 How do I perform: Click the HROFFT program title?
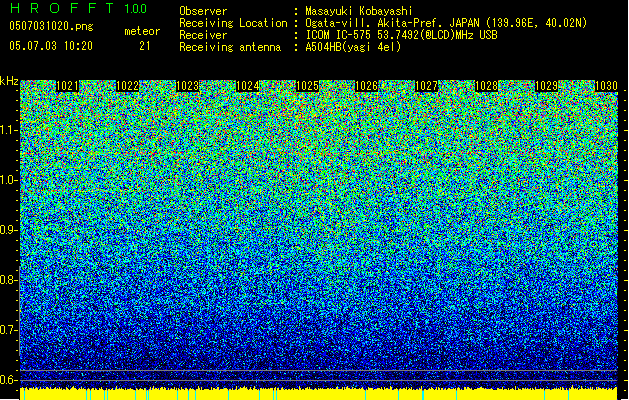pos(61,8)
